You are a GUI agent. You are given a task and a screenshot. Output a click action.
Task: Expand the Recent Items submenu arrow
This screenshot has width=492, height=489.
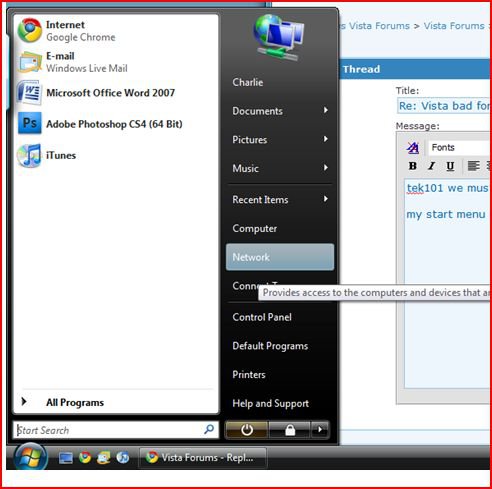(x=326, y=199)
